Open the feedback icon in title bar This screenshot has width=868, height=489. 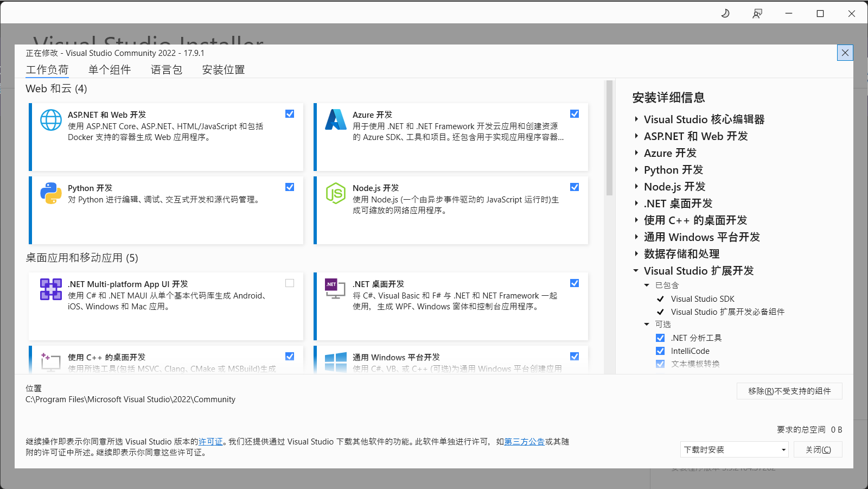757,14
